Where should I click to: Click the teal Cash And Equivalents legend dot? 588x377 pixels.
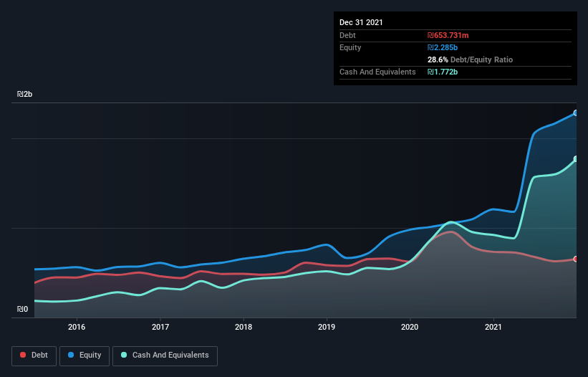(x=124, y=355)
